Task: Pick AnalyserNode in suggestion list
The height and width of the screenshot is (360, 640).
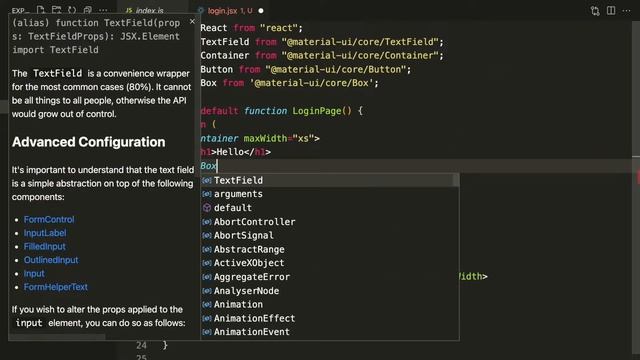Action: pos(330,291)
